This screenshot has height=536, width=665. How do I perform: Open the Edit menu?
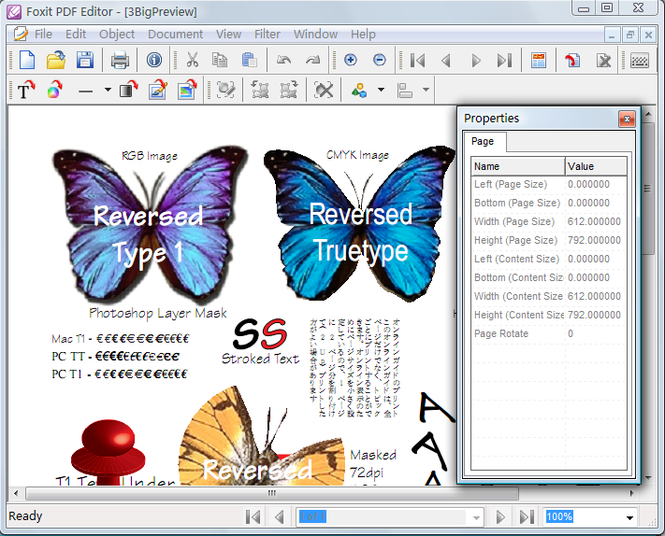click(x=76, y=34)
